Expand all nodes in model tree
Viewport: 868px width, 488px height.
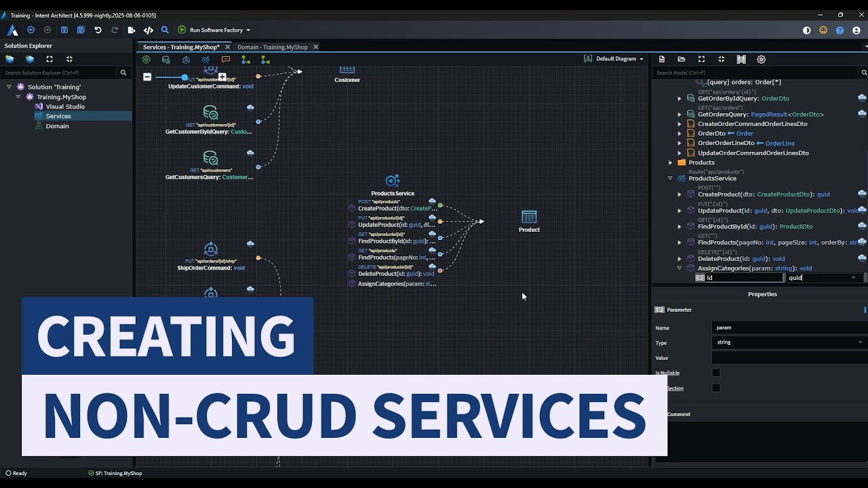(701, 59)
